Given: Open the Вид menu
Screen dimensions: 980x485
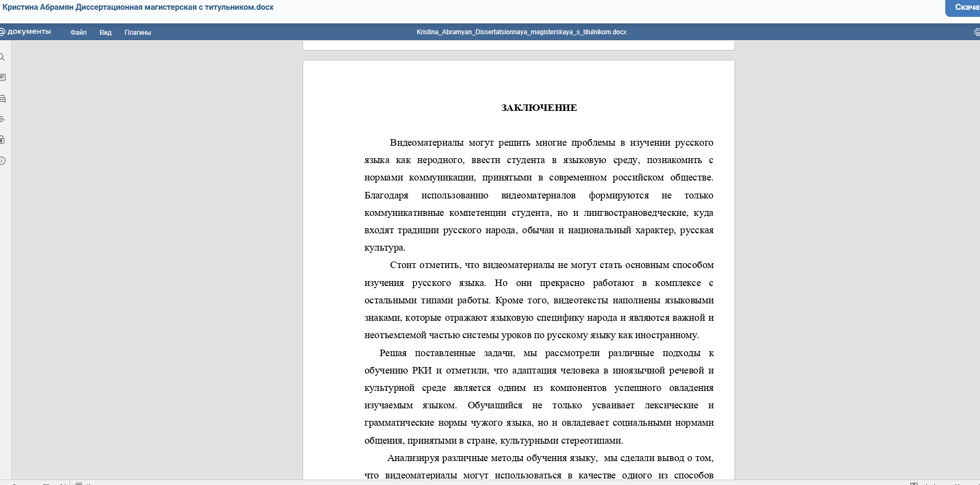Looking at the screenshot, I should 105,33.
